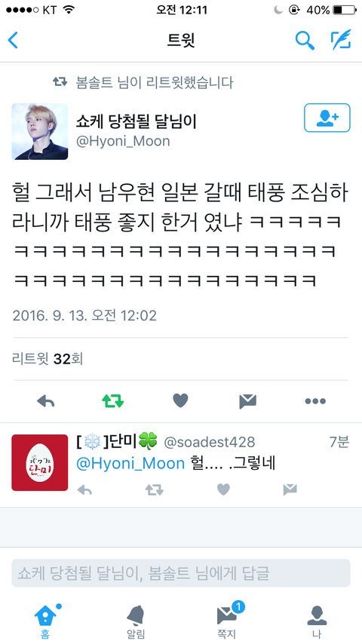Toggle the green retweet icon
This screenshot has width=362, height=644.
click(113, 401)
